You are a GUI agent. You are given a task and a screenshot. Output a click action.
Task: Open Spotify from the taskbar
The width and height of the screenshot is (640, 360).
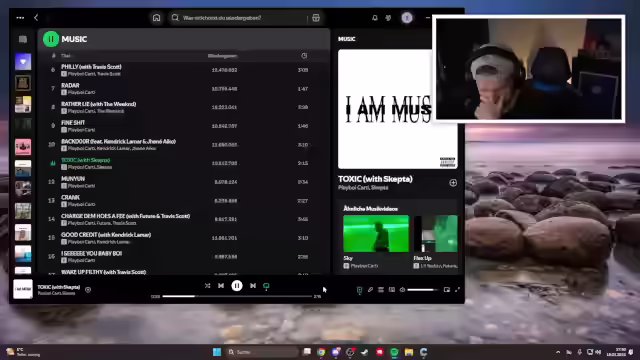(394, 352)
